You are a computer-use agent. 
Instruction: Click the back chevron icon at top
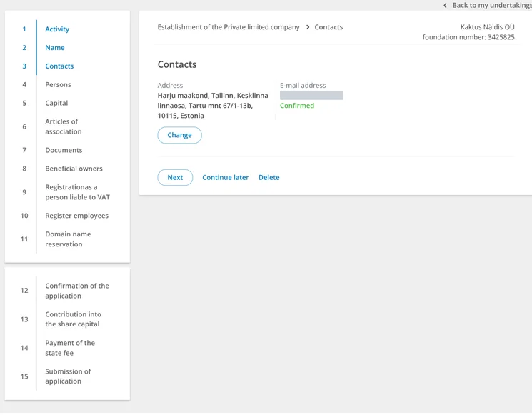pos(445,6)
